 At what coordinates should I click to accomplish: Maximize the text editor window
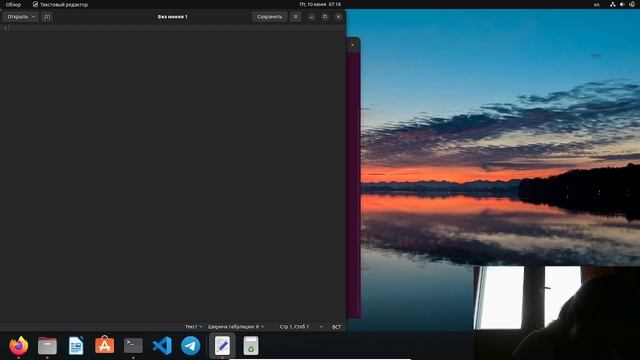point(325,17)
